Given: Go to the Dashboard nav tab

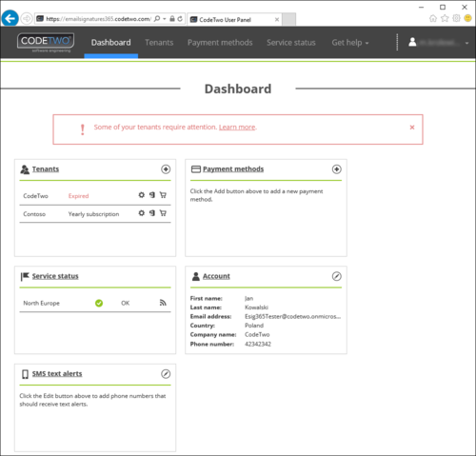Looking at the screenshot, I should pos(110,43).
